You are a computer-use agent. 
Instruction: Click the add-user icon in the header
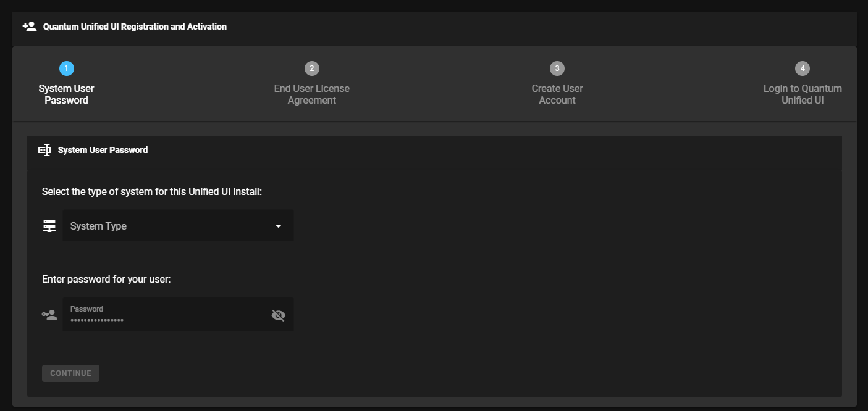pos(29,27)
